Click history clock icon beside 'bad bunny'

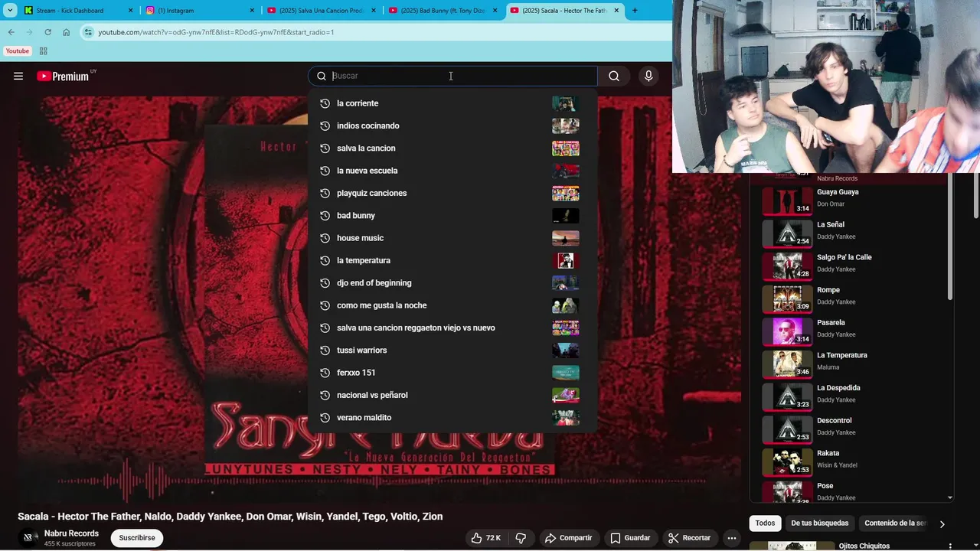pos(325,216)
